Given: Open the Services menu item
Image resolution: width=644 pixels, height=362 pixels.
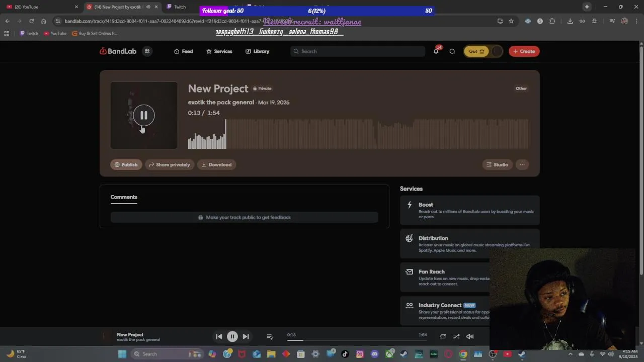Looking at the screenshot, I should [x=219, y=51].
